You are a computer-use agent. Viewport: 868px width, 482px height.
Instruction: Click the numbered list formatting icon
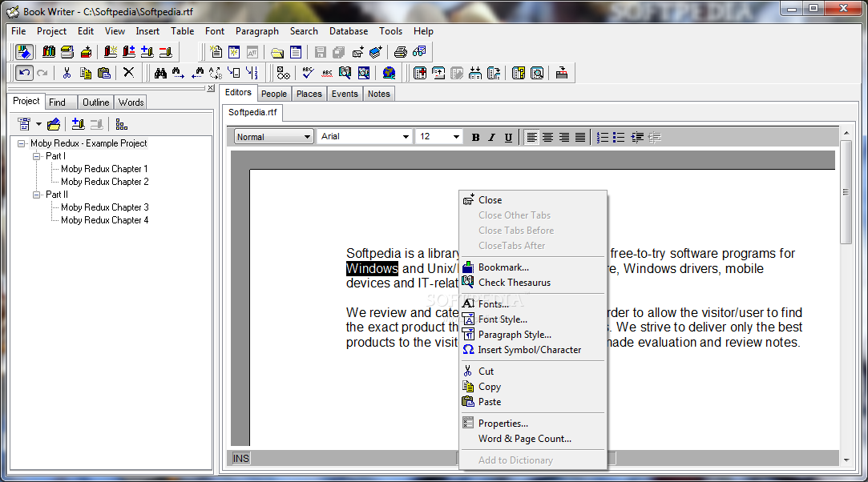[x=603, y=137]
